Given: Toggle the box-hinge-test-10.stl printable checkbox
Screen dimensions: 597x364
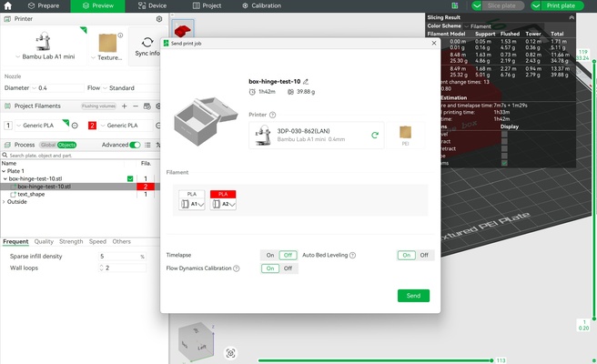Looking at the screenshot, I should coord(130,178).
